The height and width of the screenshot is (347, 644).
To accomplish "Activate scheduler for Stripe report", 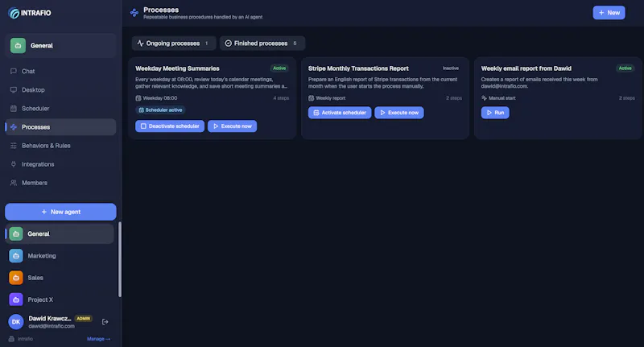I will click(340, 113).
